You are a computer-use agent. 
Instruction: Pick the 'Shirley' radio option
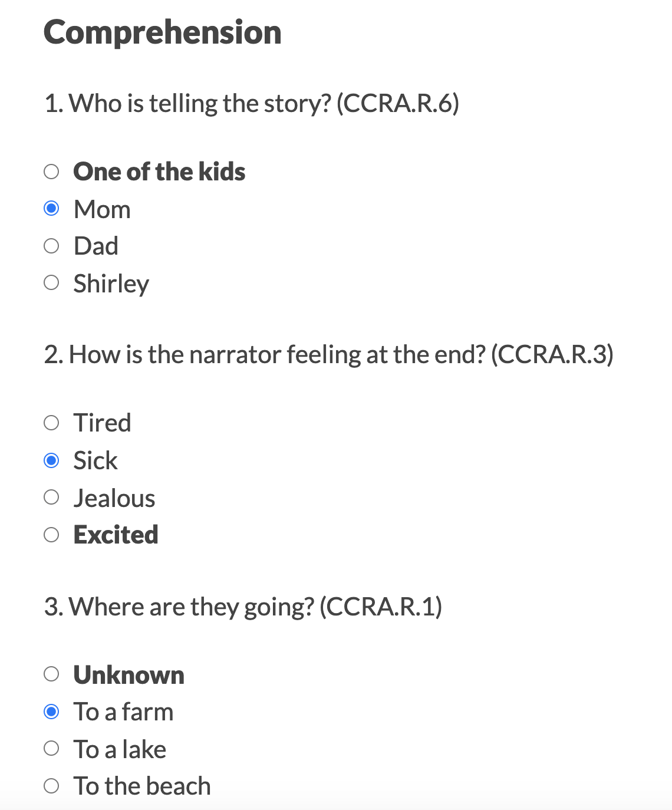pyautogui.click(x=52, y=283)
